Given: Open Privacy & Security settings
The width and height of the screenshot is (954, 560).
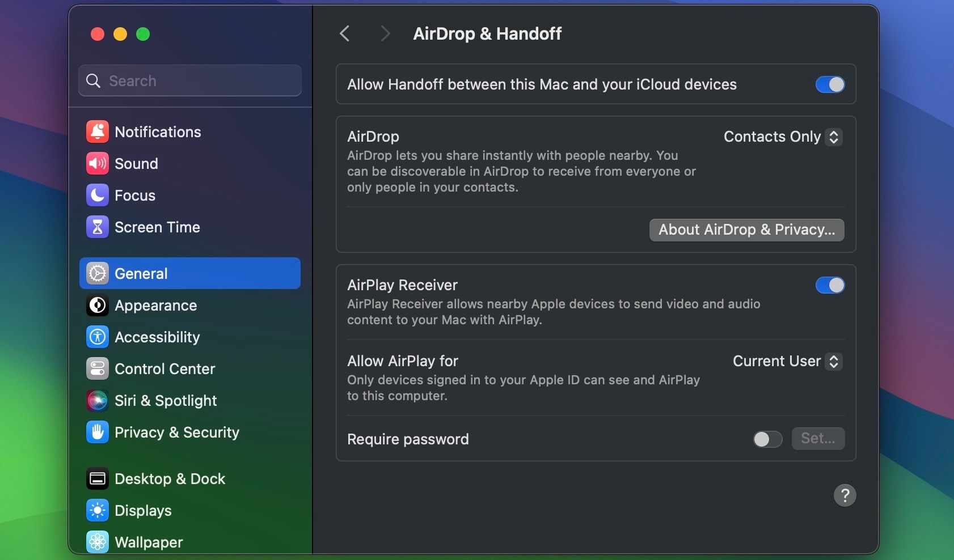Looking at the screenshot, I should pos(177,432).
